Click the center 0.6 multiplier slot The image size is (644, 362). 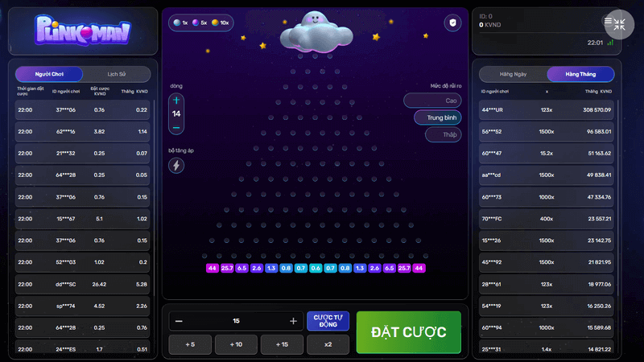(x=316, y=268)
